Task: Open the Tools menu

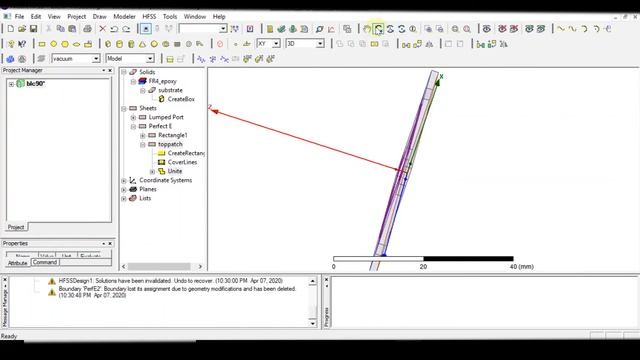Action: 170,16
